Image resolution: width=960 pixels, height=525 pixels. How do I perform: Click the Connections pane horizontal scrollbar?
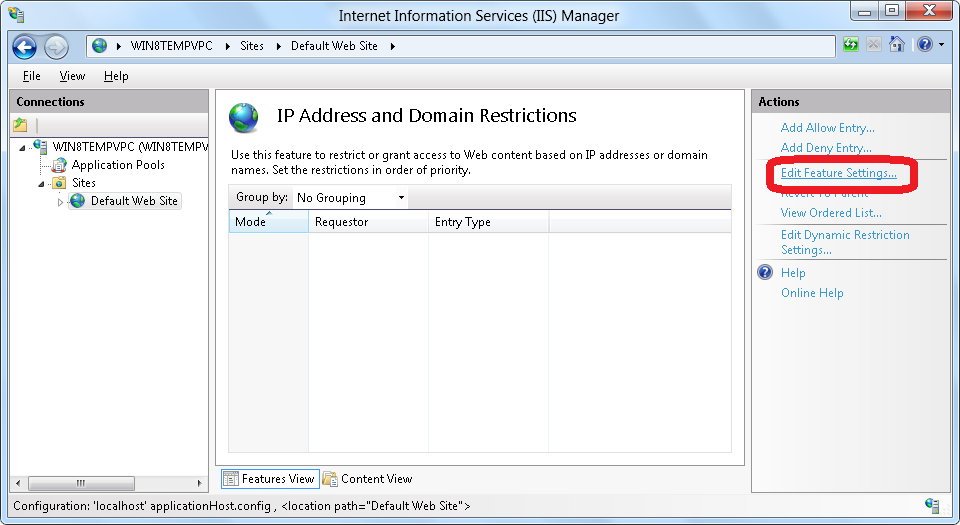(x=110, y=483)
